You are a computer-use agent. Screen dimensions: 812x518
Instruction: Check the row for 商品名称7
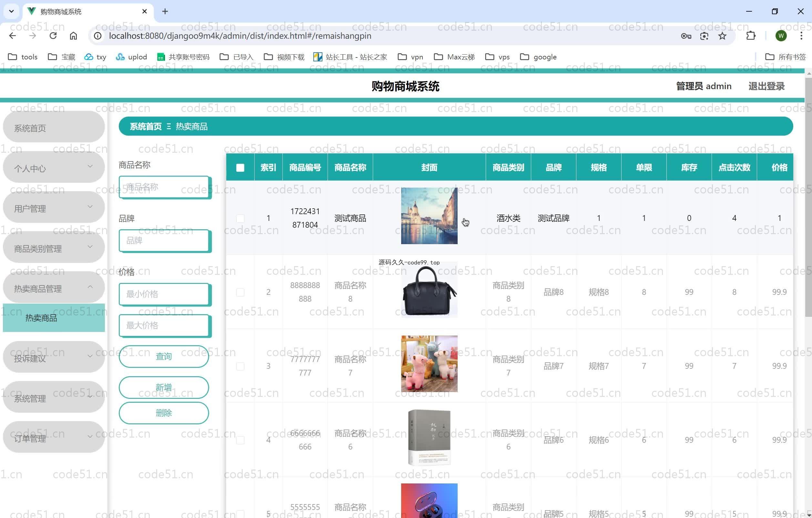[x=240, y=366]
